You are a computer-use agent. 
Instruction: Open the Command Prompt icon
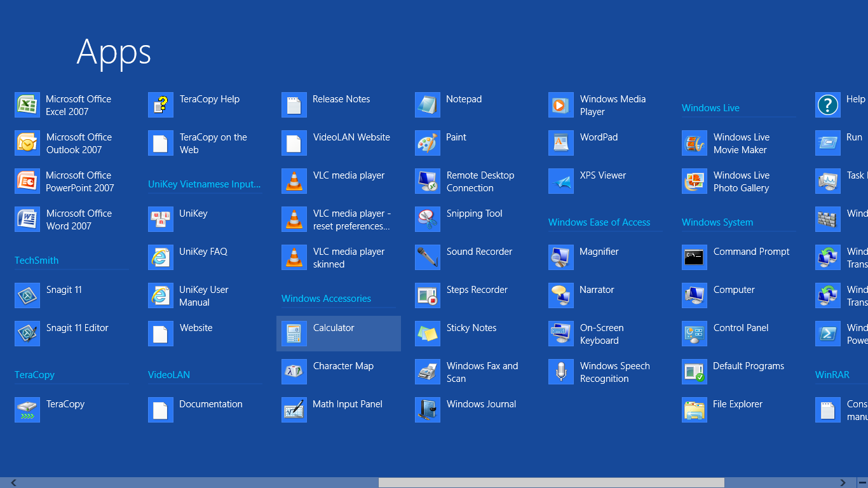point(695,257)
